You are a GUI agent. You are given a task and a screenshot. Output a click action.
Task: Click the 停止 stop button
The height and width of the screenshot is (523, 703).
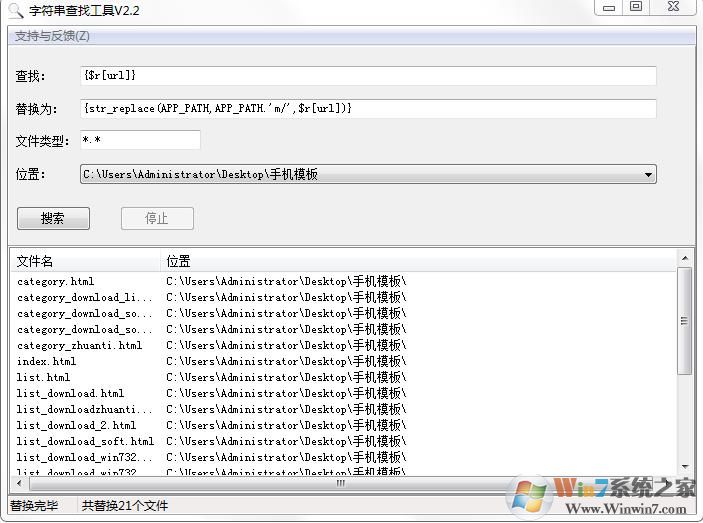[x=157, y=218]
